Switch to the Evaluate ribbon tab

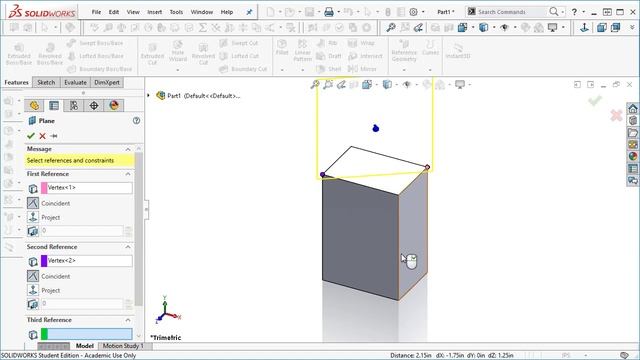76,82
